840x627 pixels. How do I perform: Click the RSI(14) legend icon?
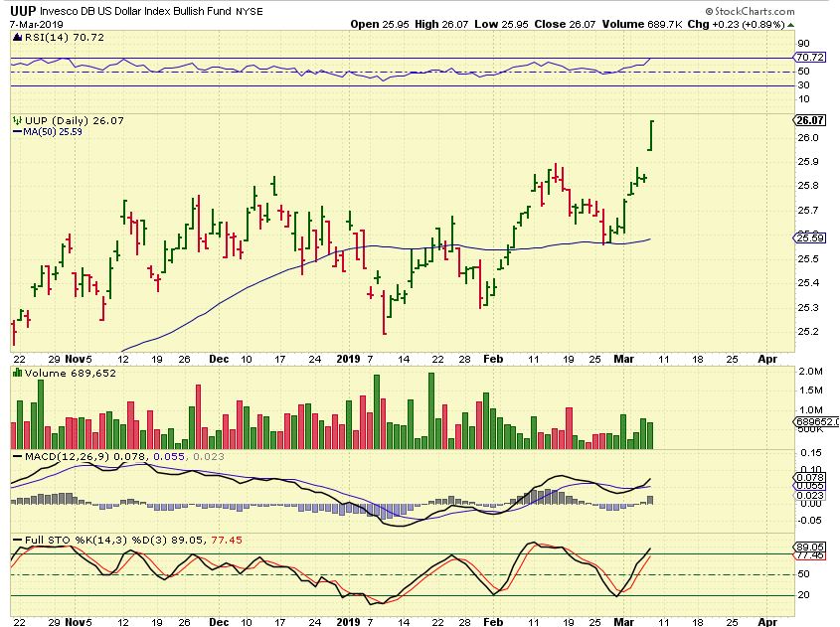18,38
